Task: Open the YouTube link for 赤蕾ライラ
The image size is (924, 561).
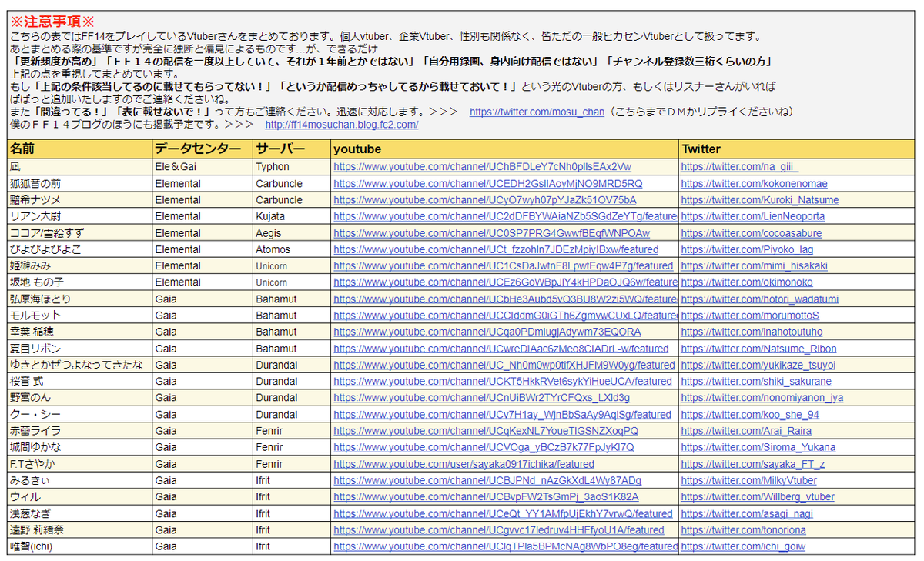Action: click(486, 431)
